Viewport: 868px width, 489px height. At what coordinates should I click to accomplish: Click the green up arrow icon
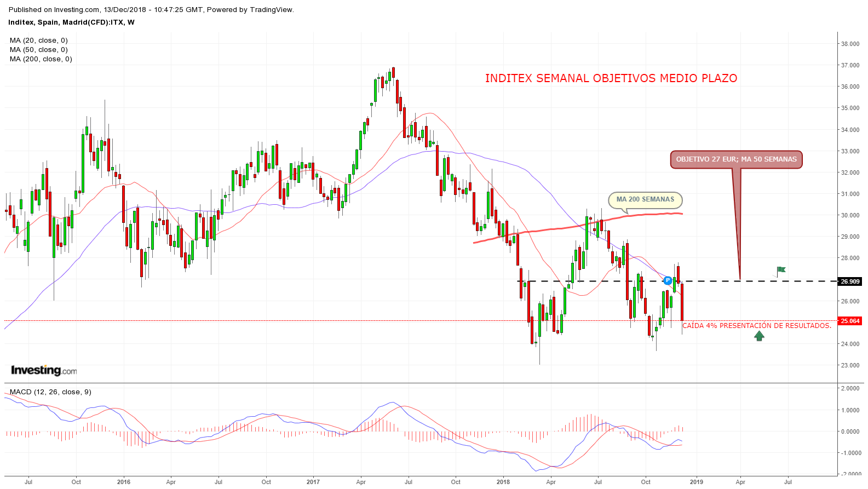coord(759,336)
